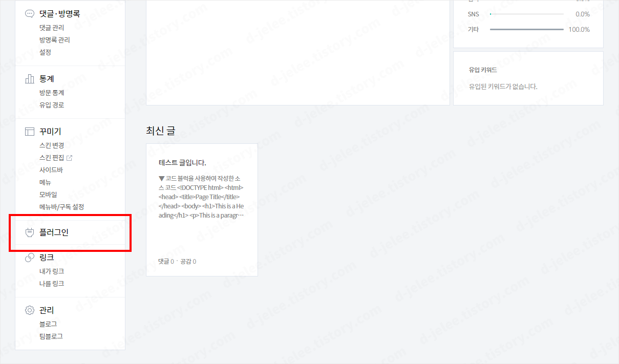Click the chain-link icon next to 링크
Image resolution: width=619 pixels, height=364 pixels.
point(29,257)
